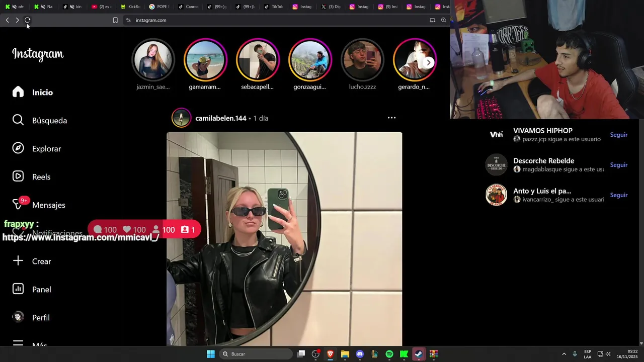Reload the page with refresh icon
This screenshot has height=362, width=644.
[28, 20]
